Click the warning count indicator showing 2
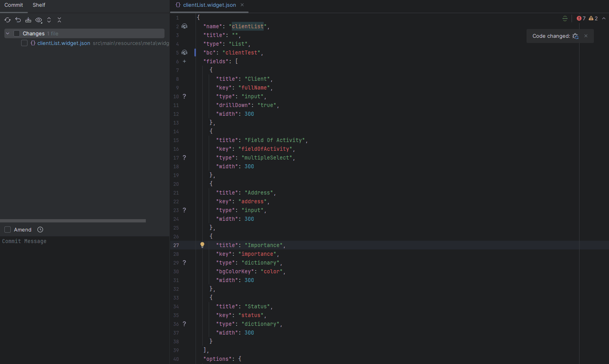This screenshot has height=364, width=609. [592, 18]
